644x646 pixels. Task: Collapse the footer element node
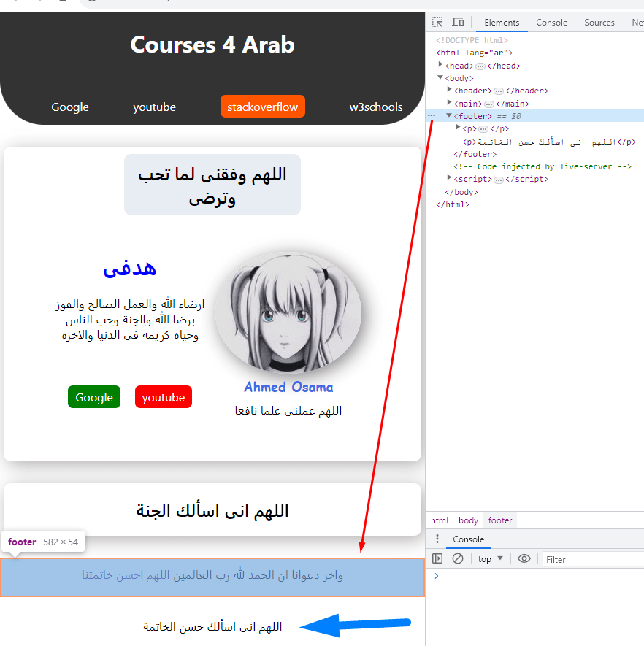coord(449,115)
